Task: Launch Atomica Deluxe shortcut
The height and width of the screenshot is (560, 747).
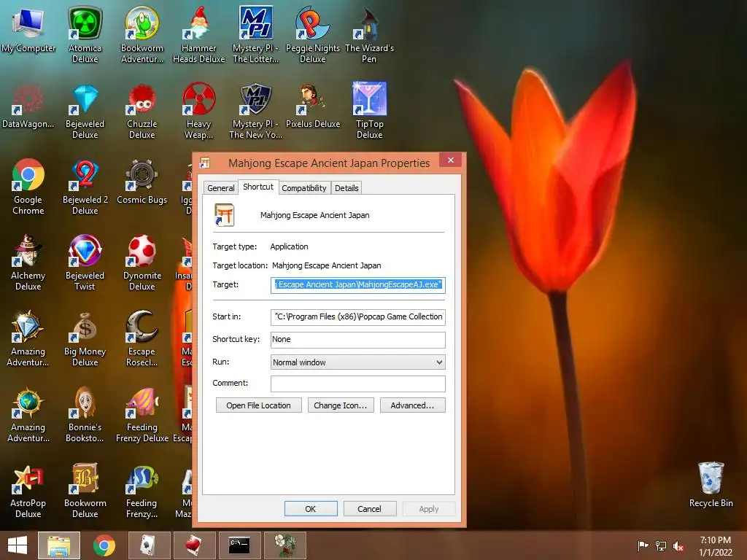Action: click(85, 34)
